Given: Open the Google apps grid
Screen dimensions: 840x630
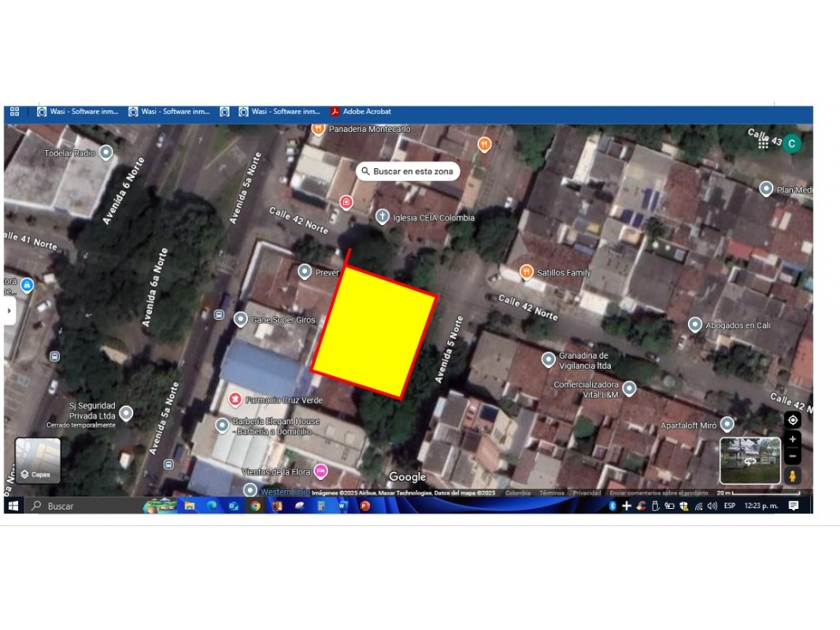Looking at the screenshot, I should [763, 145].
